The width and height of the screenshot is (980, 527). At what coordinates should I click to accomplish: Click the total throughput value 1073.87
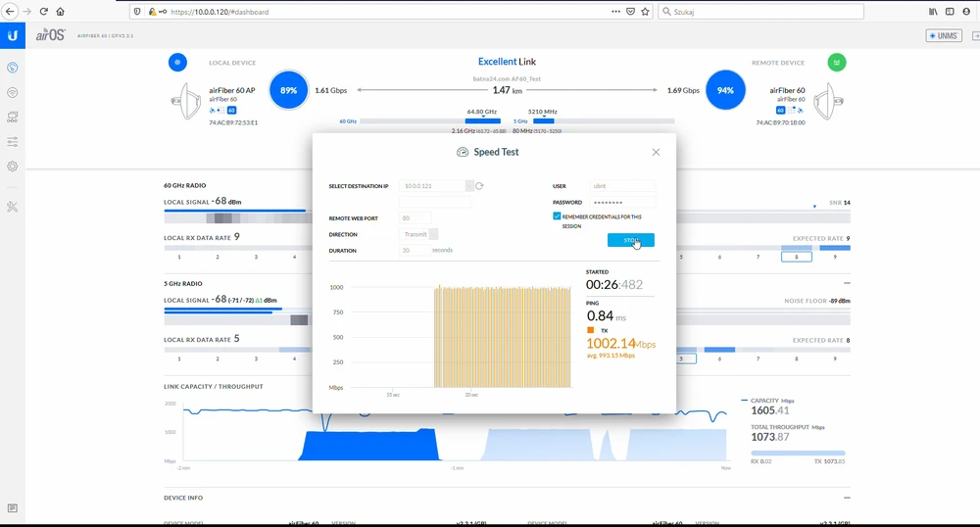point(770,437)
